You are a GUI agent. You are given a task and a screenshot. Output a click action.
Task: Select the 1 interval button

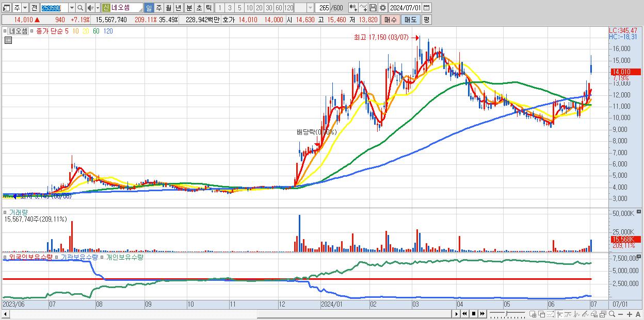(220, 8)
